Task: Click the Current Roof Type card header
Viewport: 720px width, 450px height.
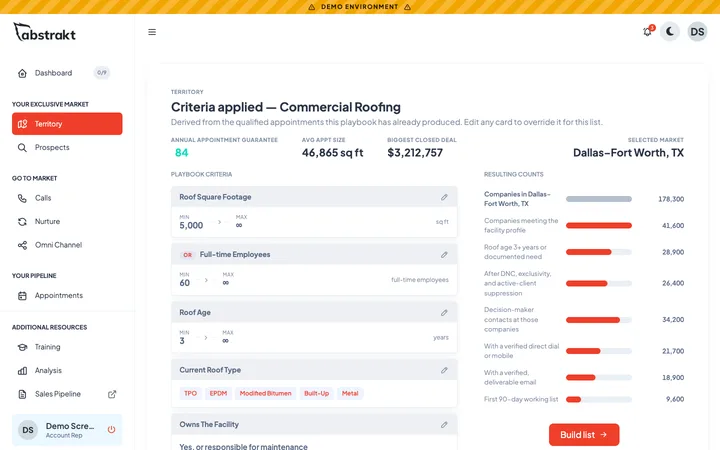Action: pyautogui.click(x=314, y=370)
